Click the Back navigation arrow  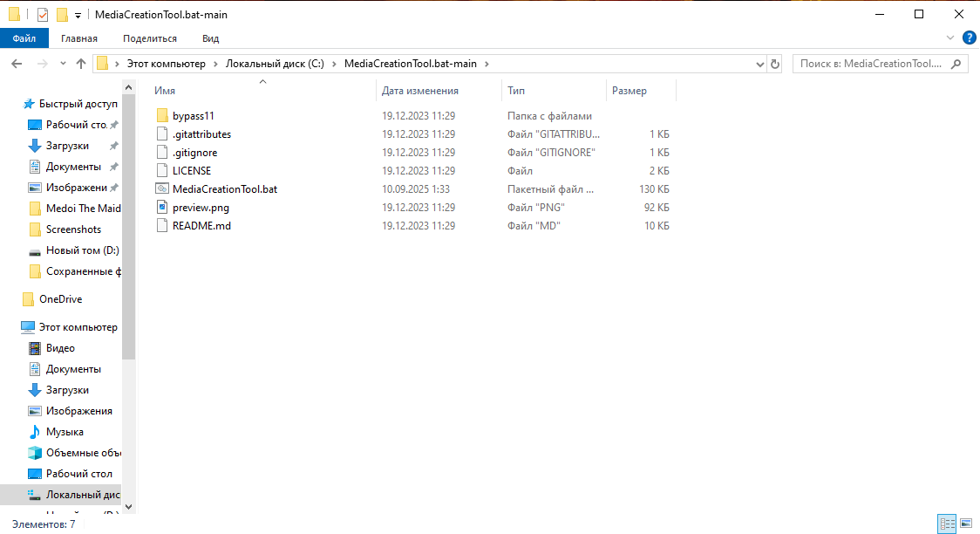point(17,64)
